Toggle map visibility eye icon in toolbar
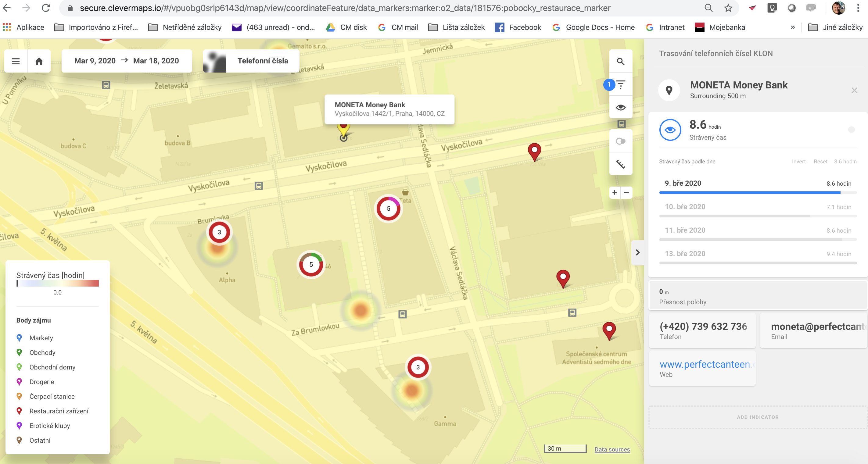Screen dimensions: 868x464 (x=621, y=107)
